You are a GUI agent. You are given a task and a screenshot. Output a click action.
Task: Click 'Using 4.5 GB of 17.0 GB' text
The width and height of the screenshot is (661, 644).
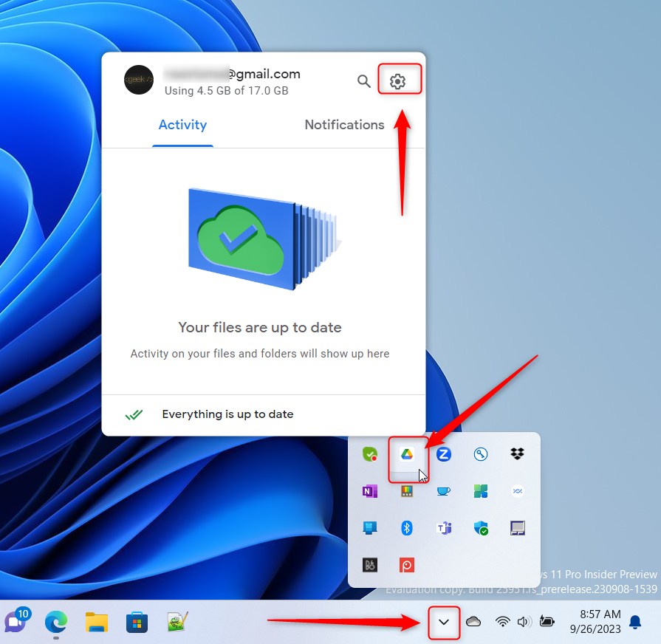[x=227, y=91]
